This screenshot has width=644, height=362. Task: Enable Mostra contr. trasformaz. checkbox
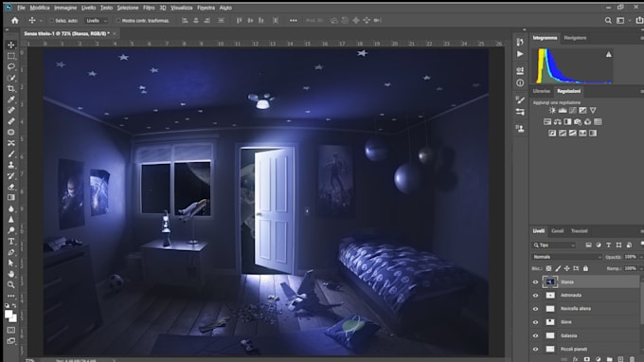[118, 21]
